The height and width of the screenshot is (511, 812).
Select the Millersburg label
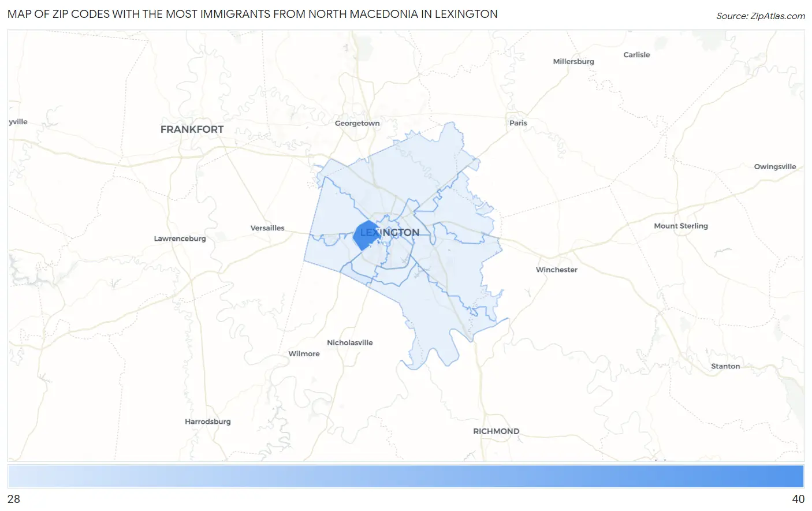point(573,61)
